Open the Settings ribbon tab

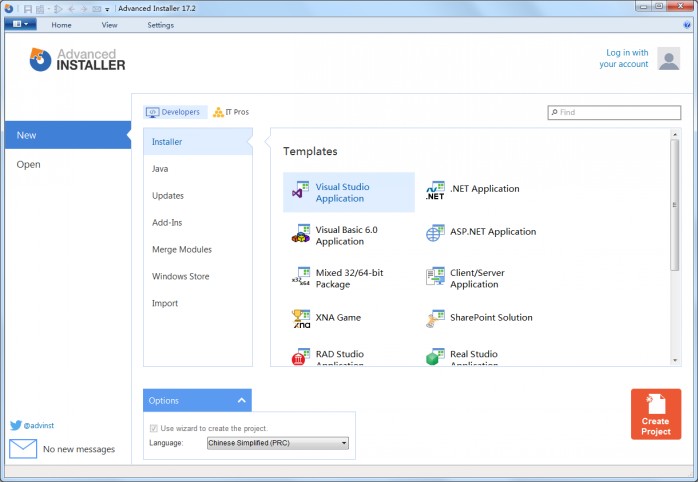(x=160, y=25)
